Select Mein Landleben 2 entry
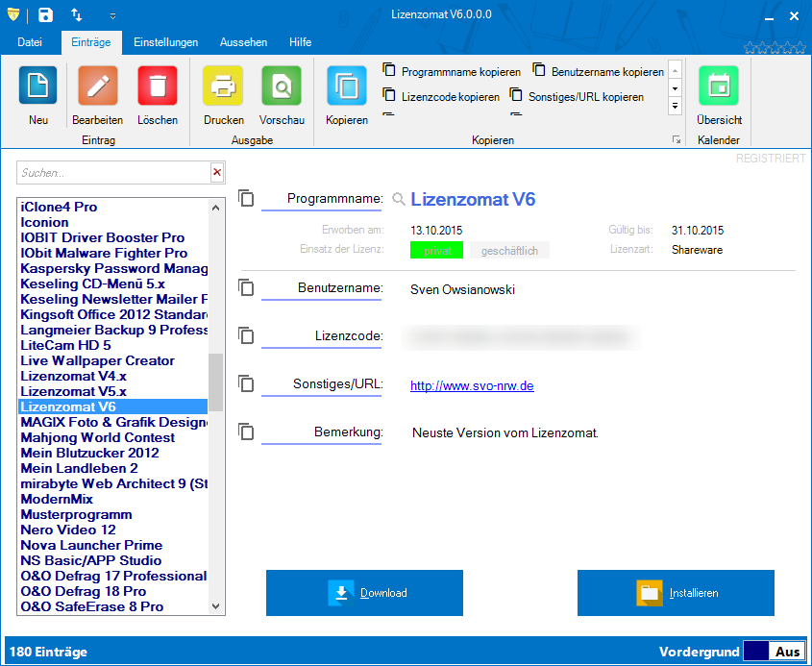The height and width of the screenshot is (666, 812). click(79, 469)
